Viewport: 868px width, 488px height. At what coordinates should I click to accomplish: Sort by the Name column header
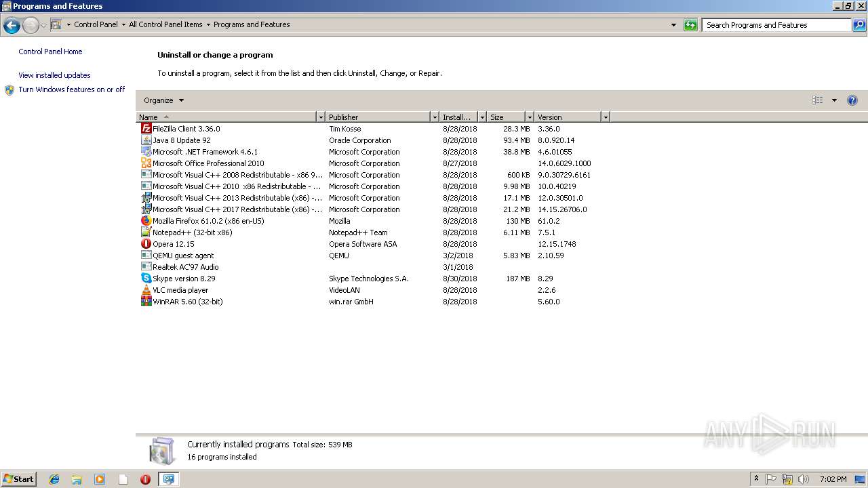(226, 117)
